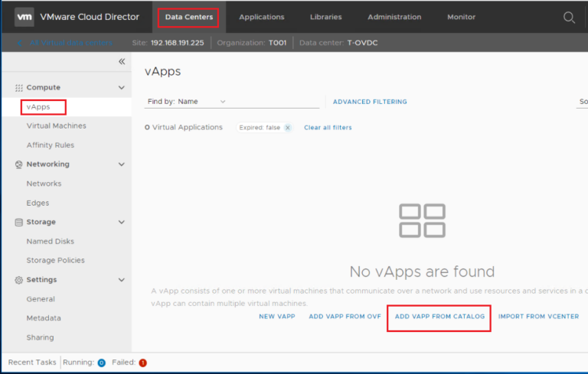Click the Storage section header
This screenshot has height=374, width=588.
pos(41,222)
